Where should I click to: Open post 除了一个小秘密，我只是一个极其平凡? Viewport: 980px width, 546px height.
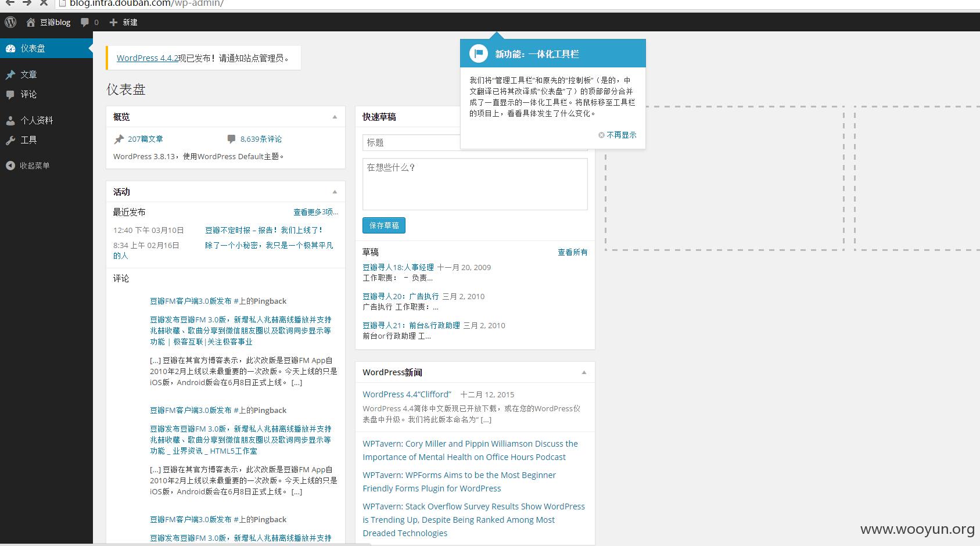coord(269,245)
